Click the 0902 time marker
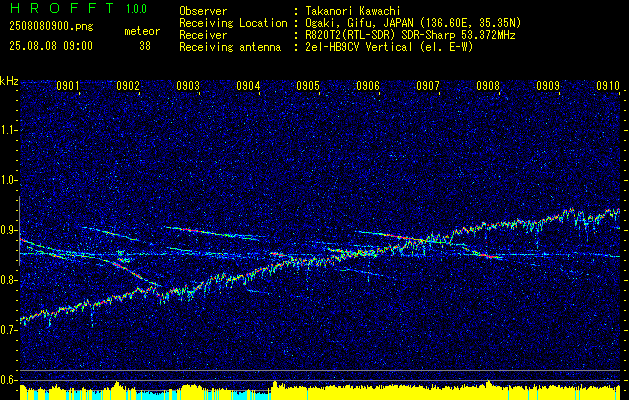This screenshot has width=629, height=400. [x=128, y=86]
